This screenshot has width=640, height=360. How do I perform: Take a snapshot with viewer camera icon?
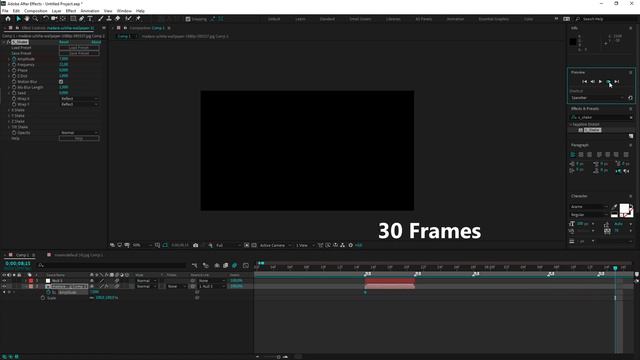coord(196,245)
